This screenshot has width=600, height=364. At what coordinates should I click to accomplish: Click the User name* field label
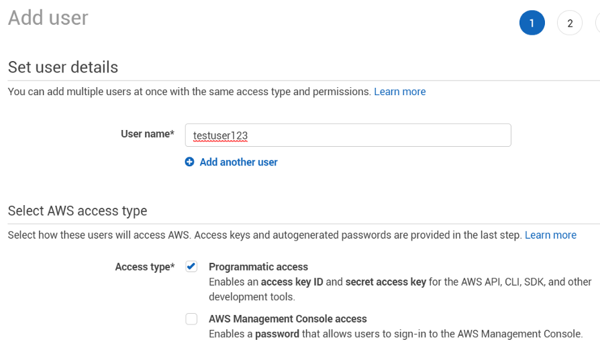[x=148, y=134]
